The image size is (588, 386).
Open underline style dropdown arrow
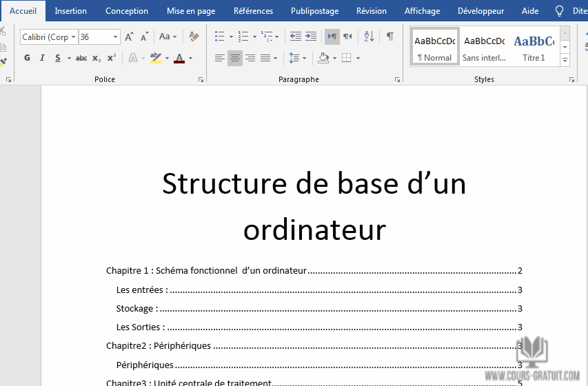69,58
